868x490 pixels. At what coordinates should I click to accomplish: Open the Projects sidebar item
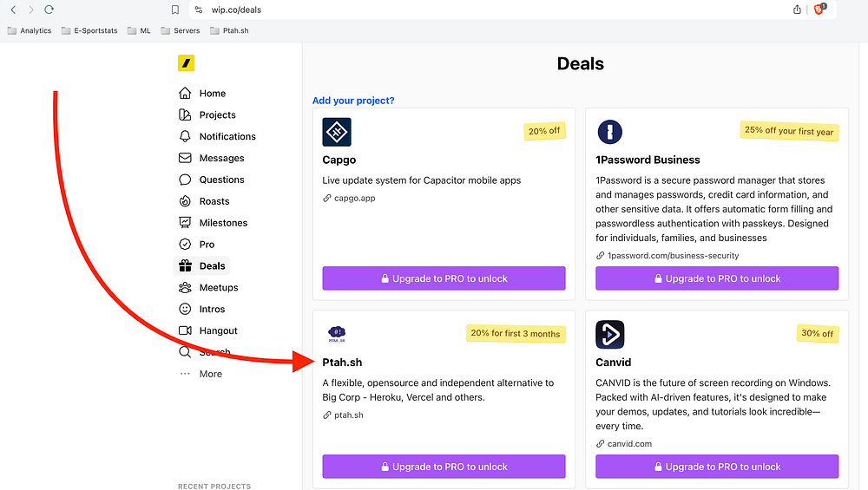(217, 115)
